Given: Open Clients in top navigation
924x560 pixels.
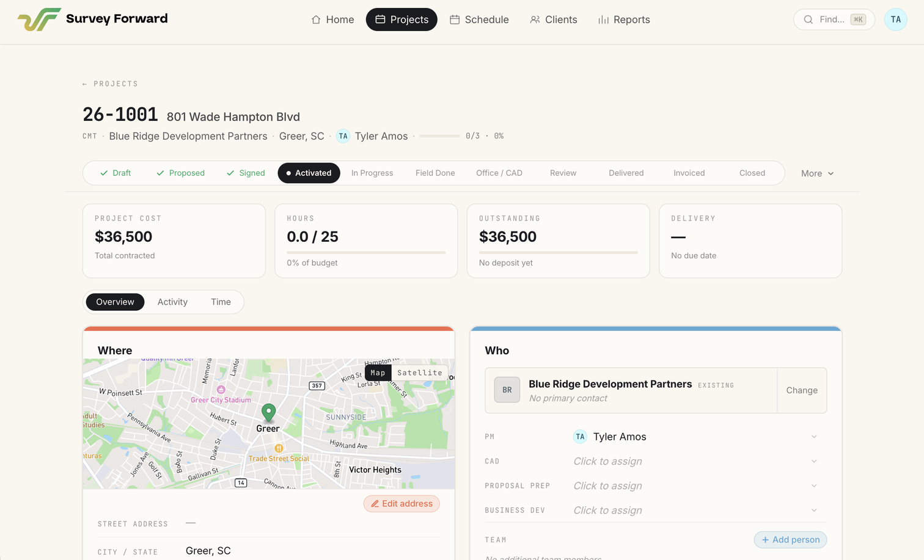Looking at the screenshot, I should [x=553, y=20].
